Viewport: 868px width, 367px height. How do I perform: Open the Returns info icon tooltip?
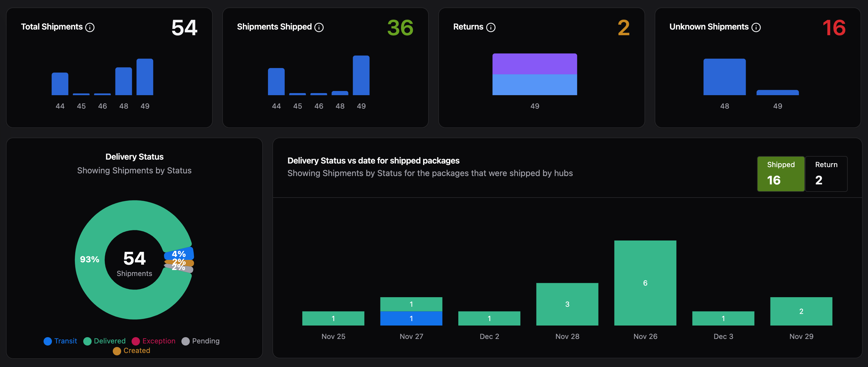491,27
